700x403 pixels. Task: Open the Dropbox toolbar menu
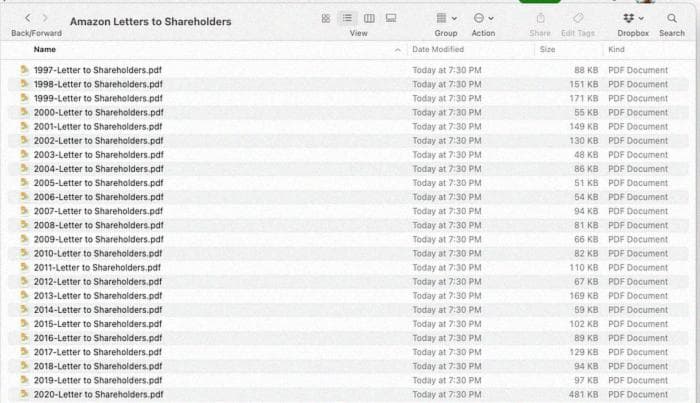632,18
